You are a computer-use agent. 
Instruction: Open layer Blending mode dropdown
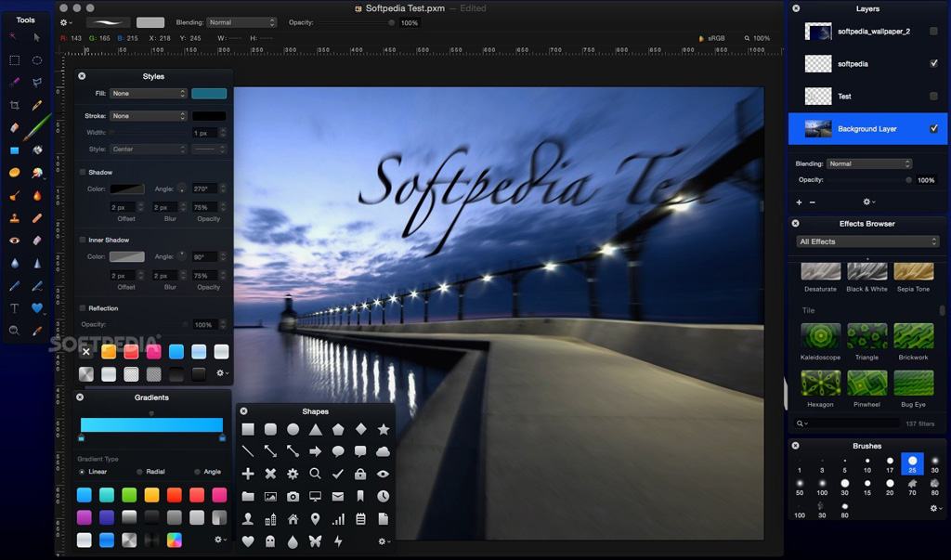point(869,163)
